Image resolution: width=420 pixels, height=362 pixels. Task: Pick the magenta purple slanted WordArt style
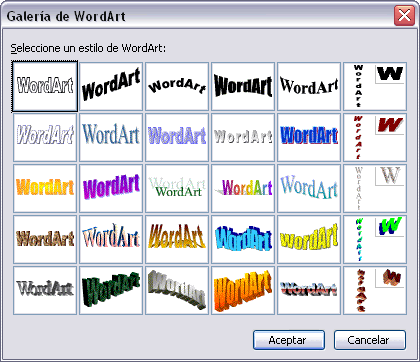111,188
